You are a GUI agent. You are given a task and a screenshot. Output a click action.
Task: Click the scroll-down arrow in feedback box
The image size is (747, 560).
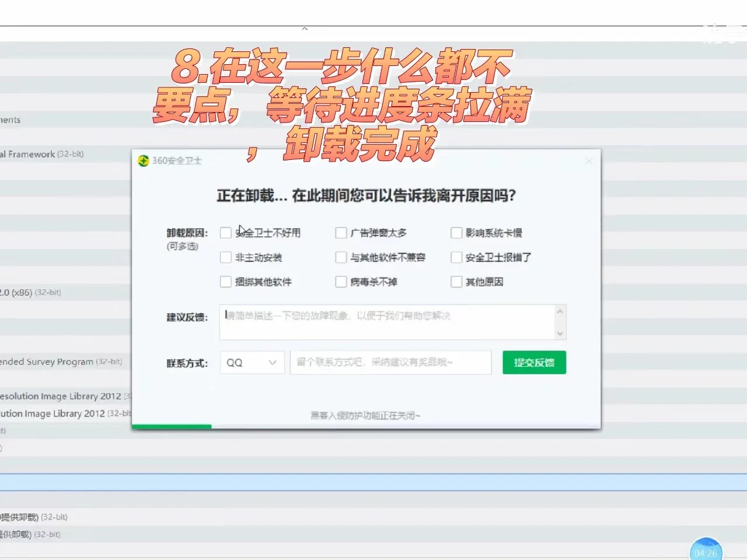[x=560, y=334]
